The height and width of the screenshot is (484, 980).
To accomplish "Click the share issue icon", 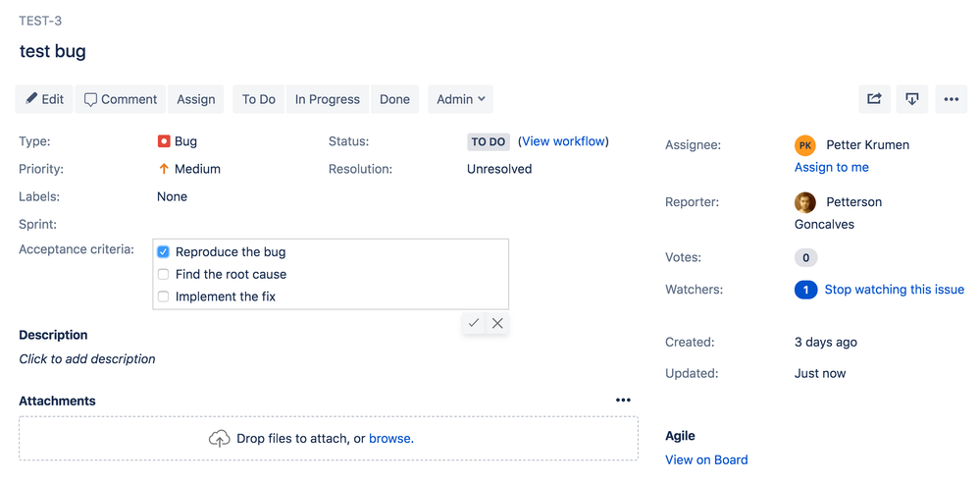I will (874, 99).
